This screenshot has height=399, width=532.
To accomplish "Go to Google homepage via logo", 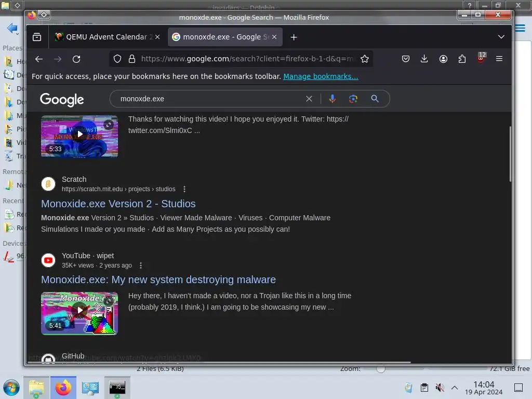I will (x=62, y=99).
